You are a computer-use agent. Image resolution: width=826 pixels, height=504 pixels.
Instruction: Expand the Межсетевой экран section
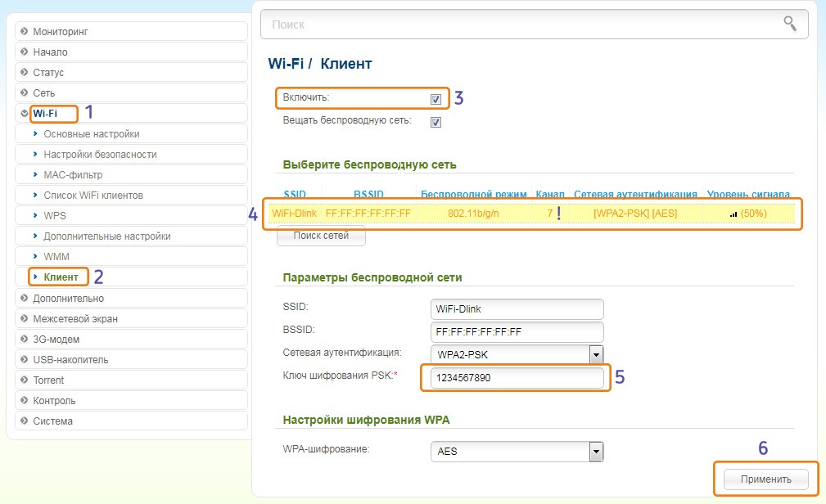[131, 318]
